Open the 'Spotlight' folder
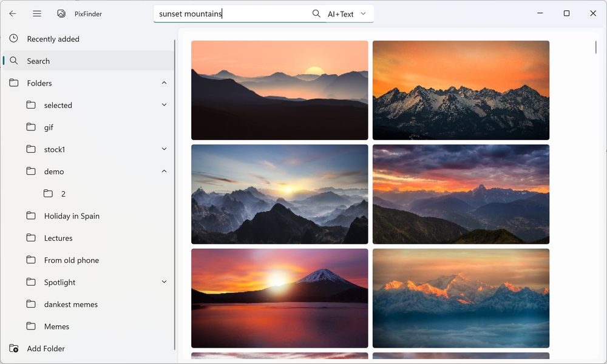 point(88,281)
